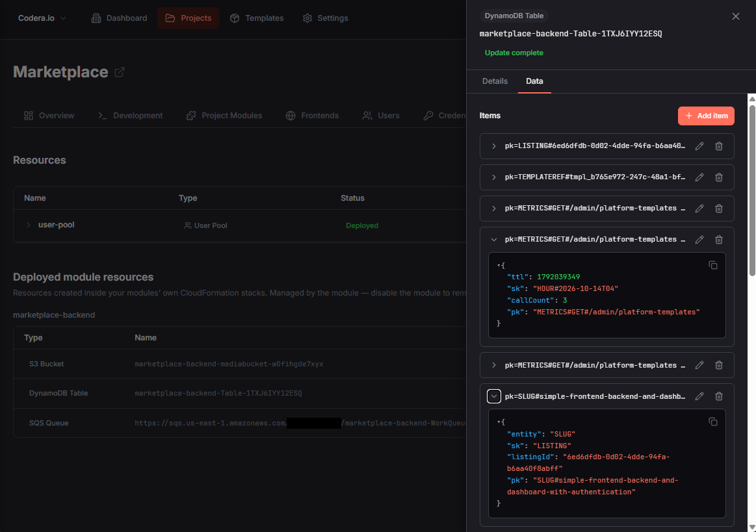Click pencil icon on the TEMPLATEREF#tmpl_b765e972 row
Image resolution: width=756 pixels, height=532 pixels.
(699, 177)
